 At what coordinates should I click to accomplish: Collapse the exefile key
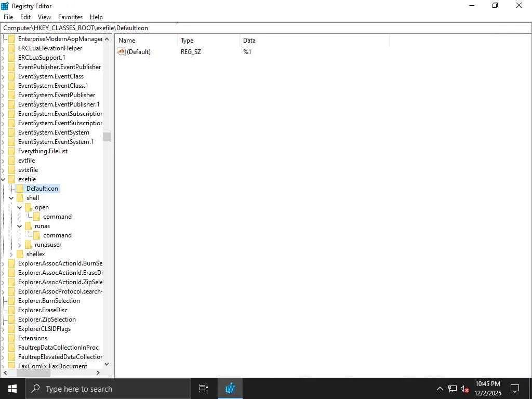tap(4, 179)
